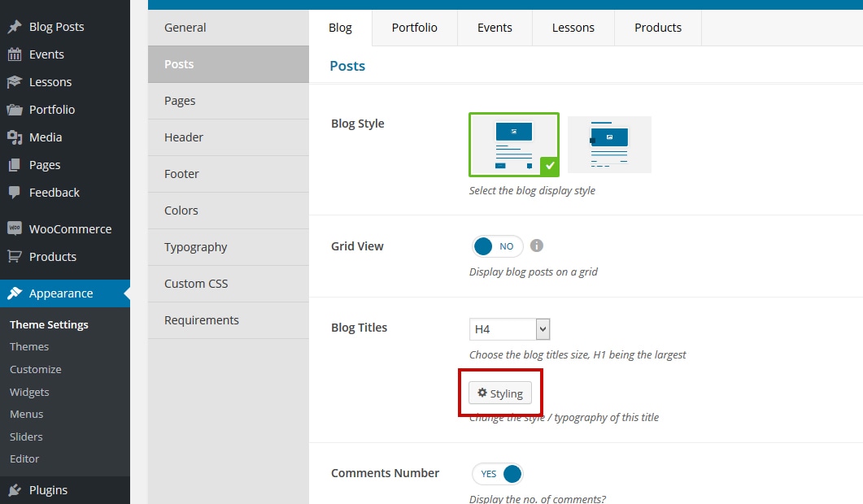Select the first blog style layout
The height and width of the screenshot is (504, 863).
pyautogui.click(x=514, y=145)
